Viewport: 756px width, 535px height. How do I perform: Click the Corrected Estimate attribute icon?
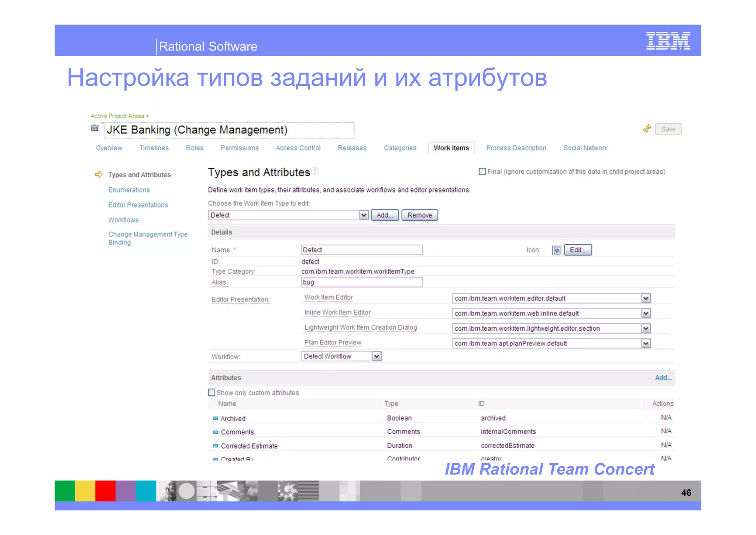pos(216,446)
